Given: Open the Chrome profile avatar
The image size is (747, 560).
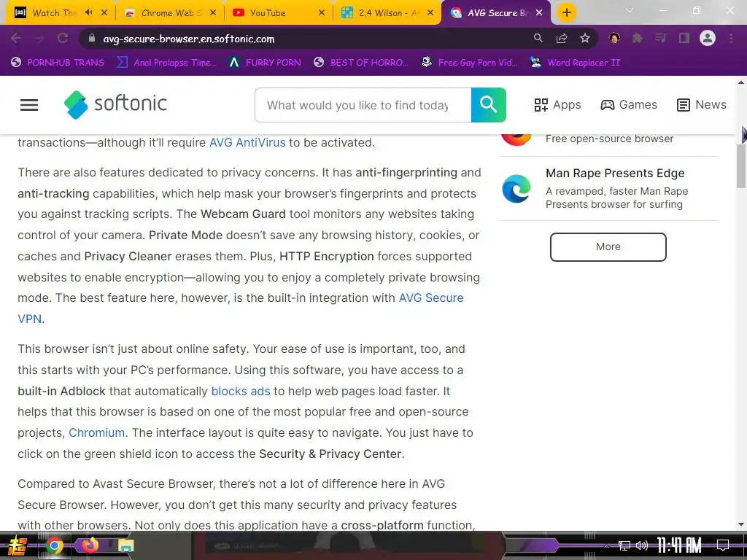Looking at the screenshot, I should tap(708, 38).
